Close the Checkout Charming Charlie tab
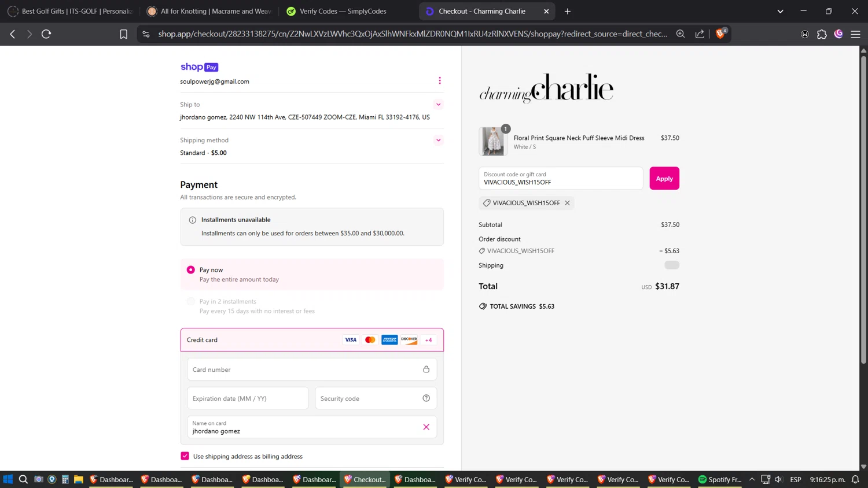The image size is (868, 488). [x=546, y=11]
